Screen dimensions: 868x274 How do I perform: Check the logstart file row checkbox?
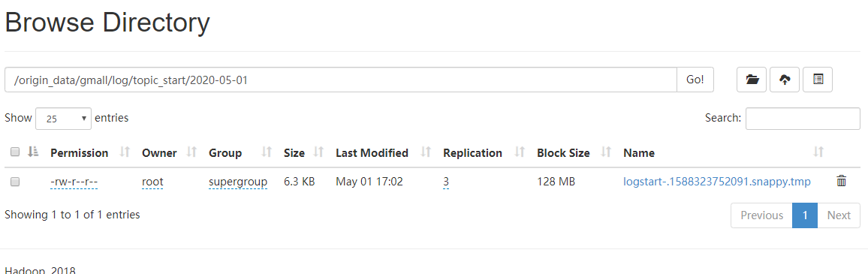[16, 181]
